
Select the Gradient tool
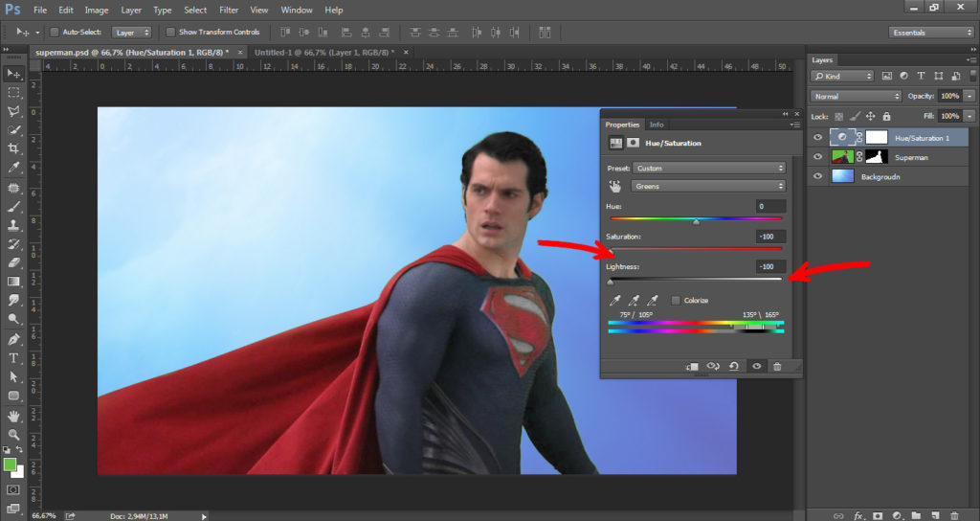pos(13,282)
